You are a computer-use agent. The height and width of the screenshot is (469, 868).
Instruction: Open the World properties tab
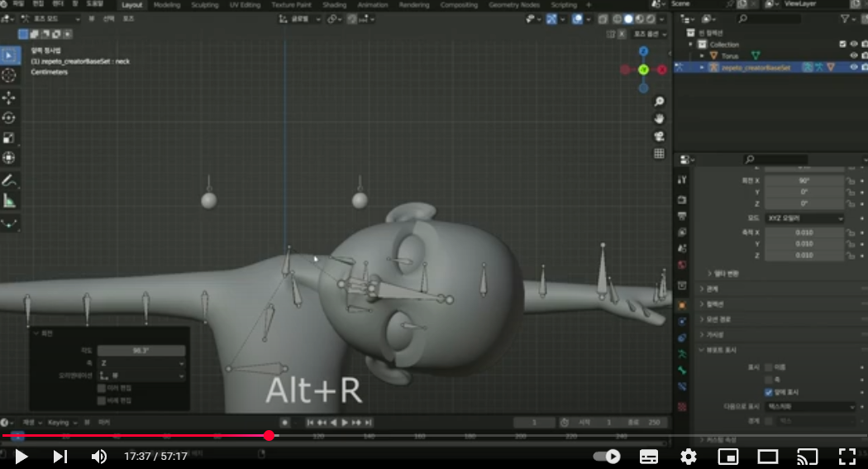pyautogui.click(x=682, y=265)
